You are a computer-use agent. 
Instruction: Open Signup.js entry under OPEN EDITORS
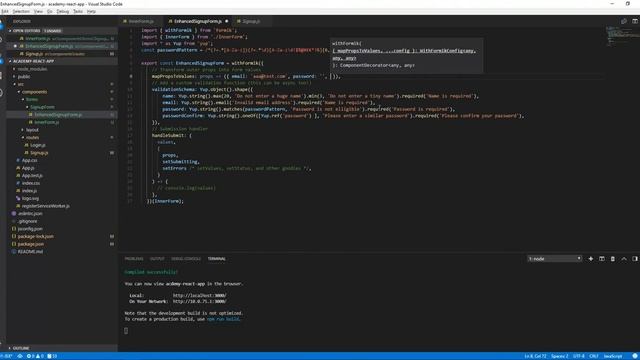tap(62, 54)
